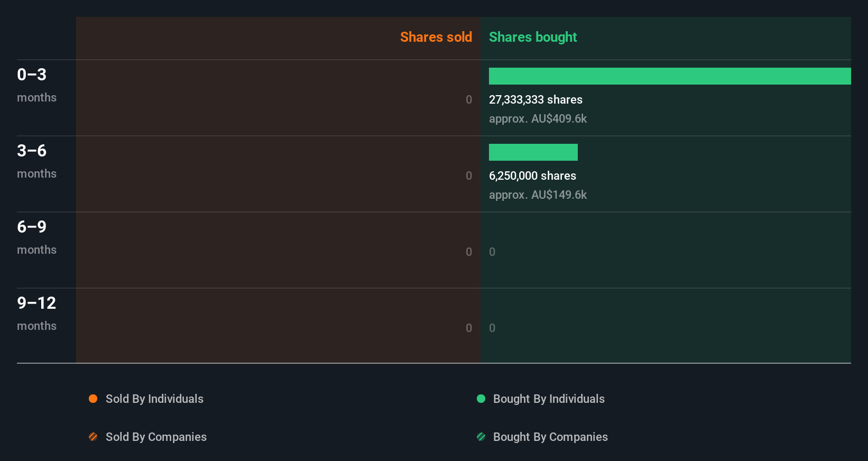Click the 3–6 months green bought bar

[533, 152]
